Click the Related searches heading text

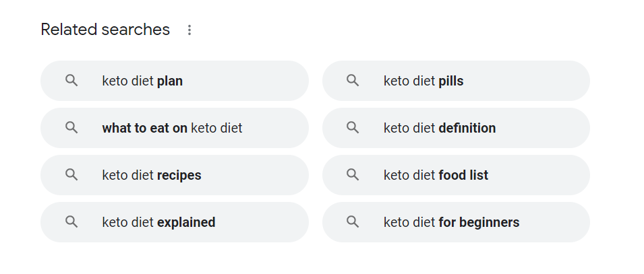(x=105, y=30)
